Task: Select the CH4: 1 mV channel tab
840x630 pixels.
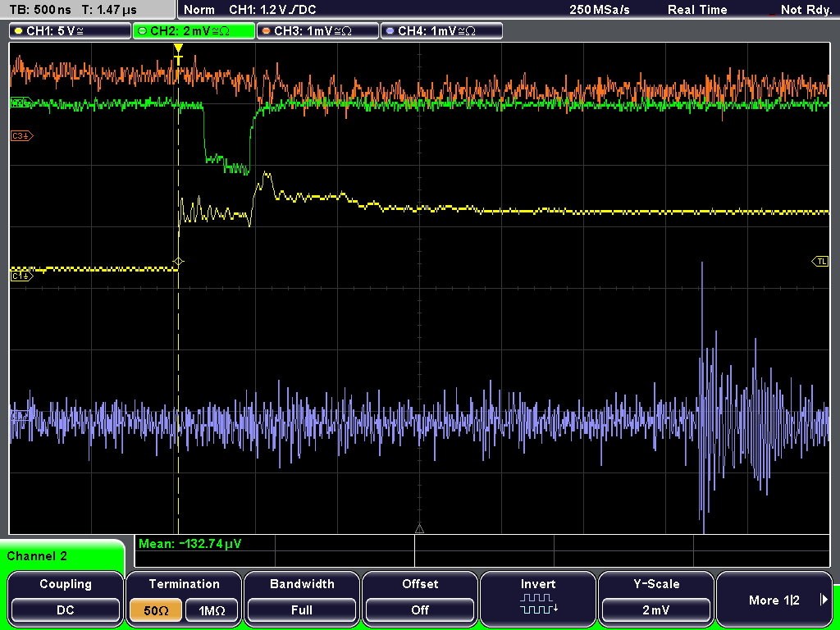Action: pos(441,31)
